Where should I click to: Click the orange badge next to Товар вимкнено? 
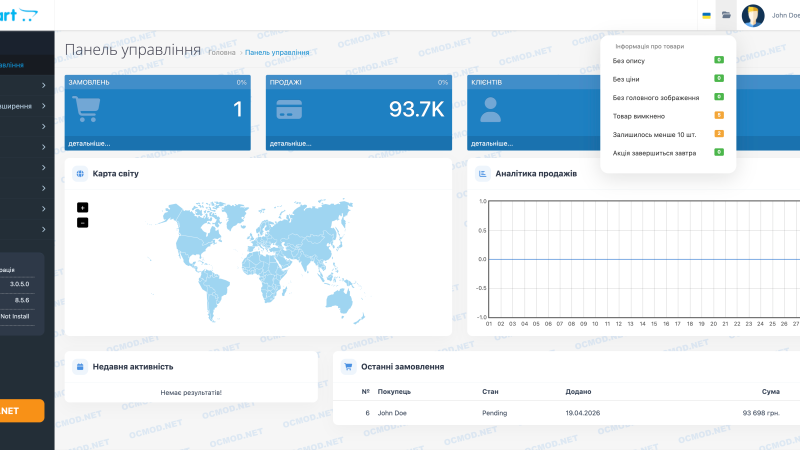tap(719, 115)
